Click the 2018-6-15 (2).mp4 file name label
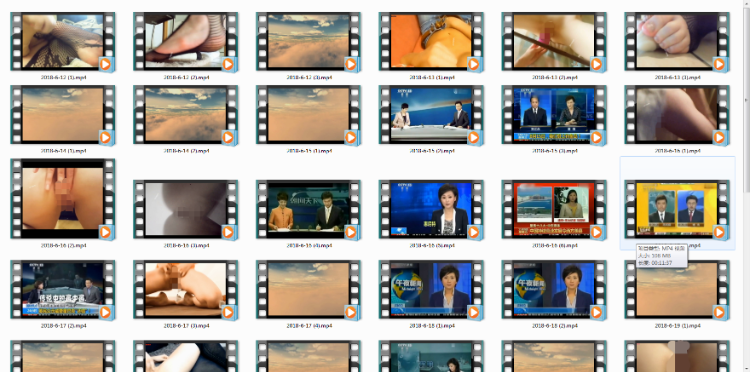 coord(432,151)
